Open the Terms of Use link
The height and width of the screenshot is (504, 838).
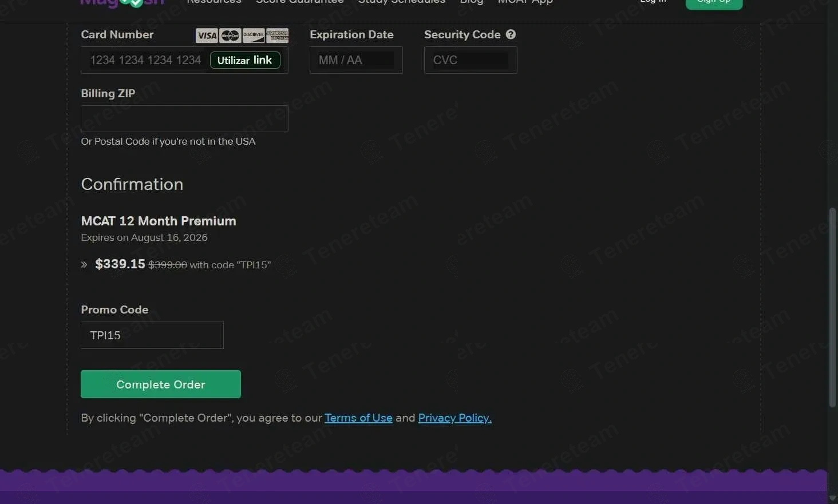358,418
